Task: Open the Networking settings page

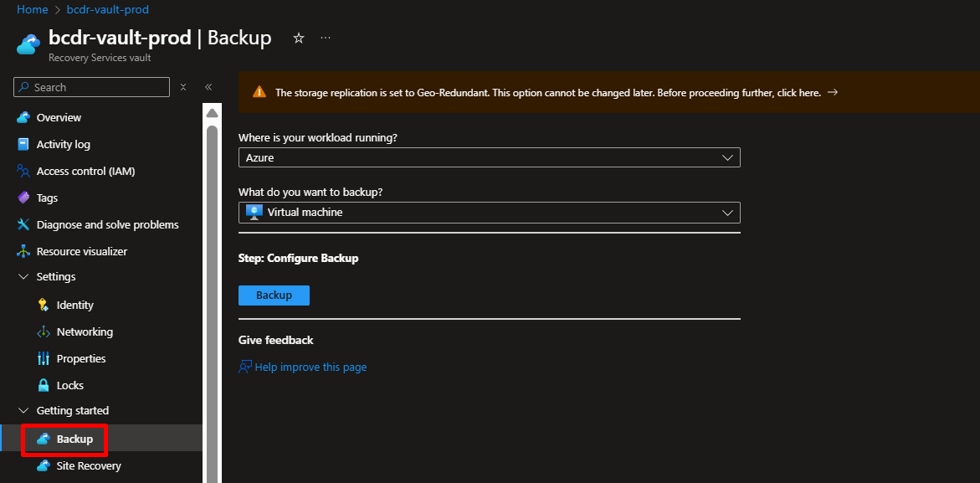Action: pyautogui.click(x=85, y=332)
